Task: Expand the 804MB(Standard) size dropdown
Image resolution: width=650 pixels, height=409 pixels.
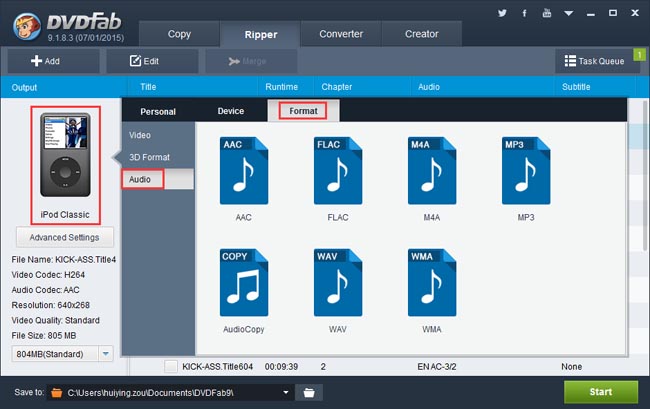Action: pos(105,354)
